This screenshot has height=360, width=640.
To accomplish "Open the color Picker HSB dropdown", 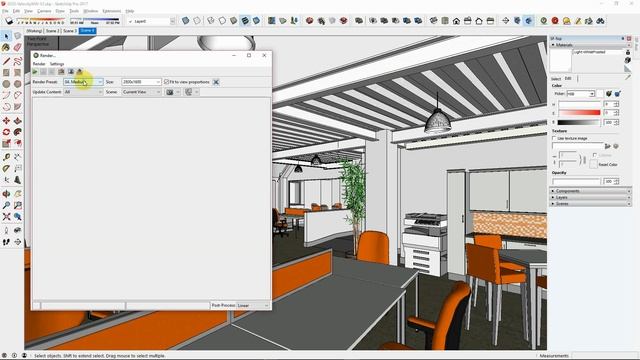I will [x=580, y=94].
